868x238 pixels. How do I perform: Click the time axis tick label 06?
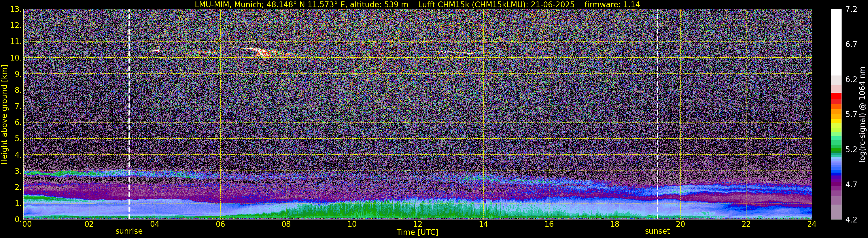coord(220,224)
